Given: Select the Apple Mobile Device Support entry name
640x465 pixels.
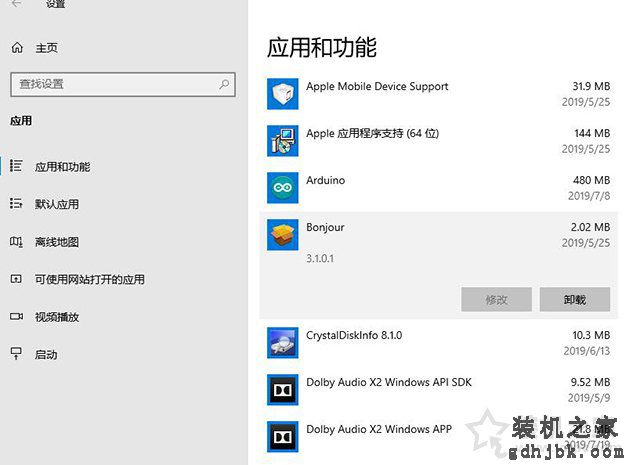Looking at the screenshot, I should coord(377,87).
